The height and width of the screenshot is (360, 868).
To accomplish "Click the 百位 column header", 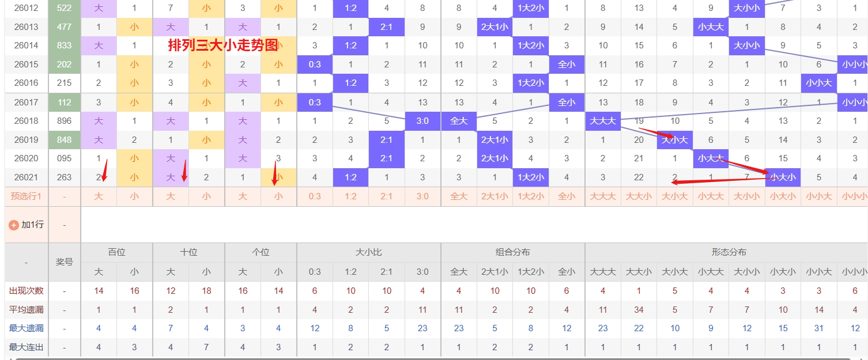I will point(116,252).
